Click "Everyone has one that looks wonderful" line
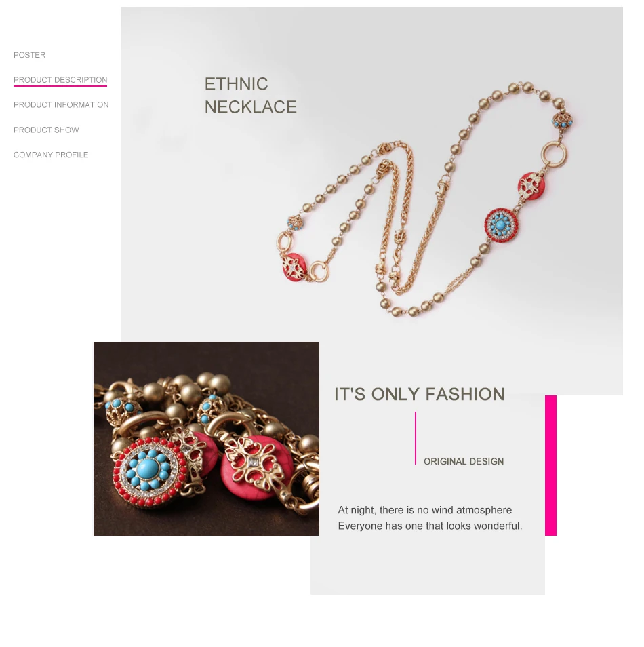Viewport: 644px width, 647px height. [x=430, y=526]
